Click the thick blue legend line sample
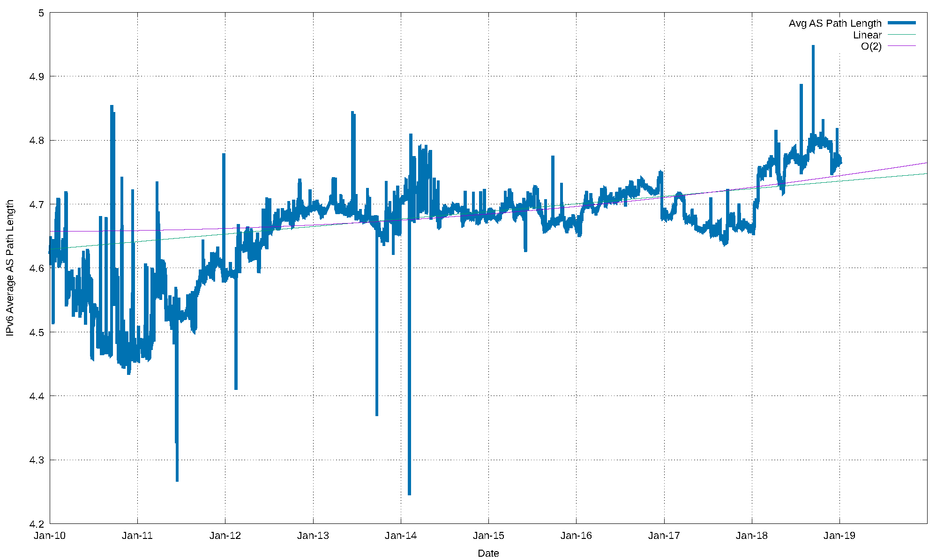Image resolution: width=944 pixels, height=560 pixels. 901,23
